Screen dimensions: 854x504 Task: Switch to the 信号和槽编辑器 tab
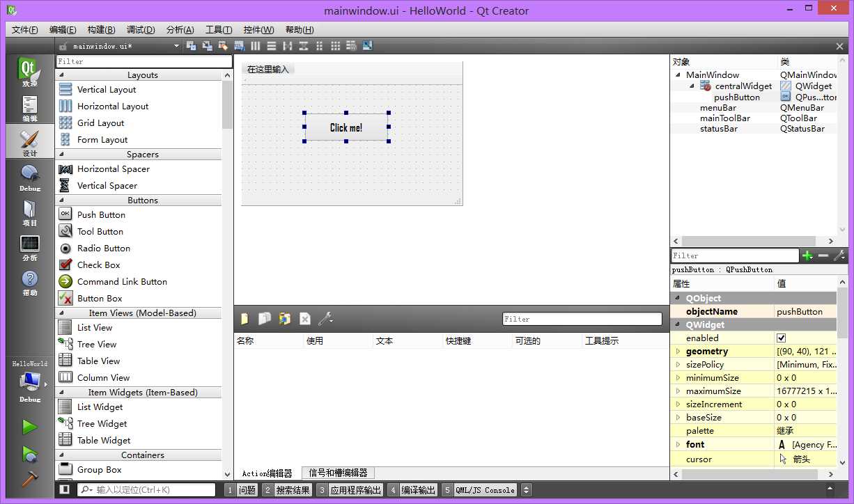tap(338, 473)
